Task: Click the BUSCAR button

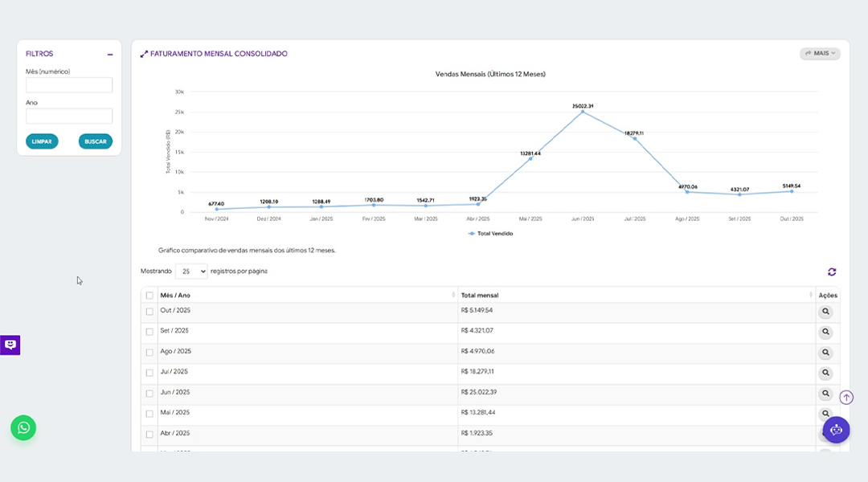Action: [96, 141]
